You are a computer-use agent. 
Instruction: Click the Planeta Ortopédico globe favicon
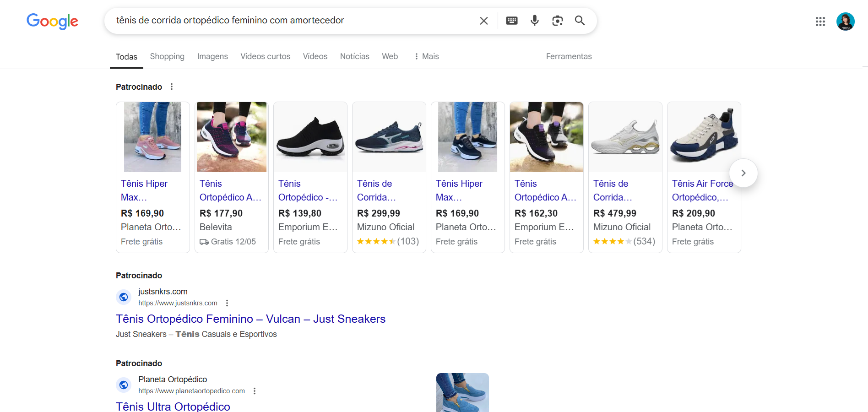tap(124, 385)
